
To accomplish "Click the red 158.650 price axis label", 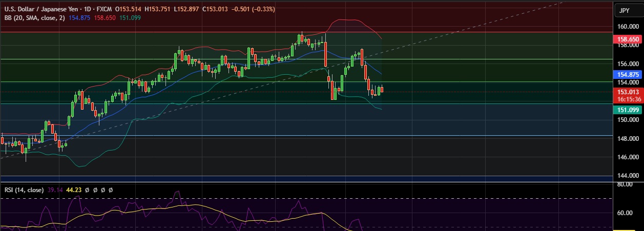I will [x=627, y=39].
